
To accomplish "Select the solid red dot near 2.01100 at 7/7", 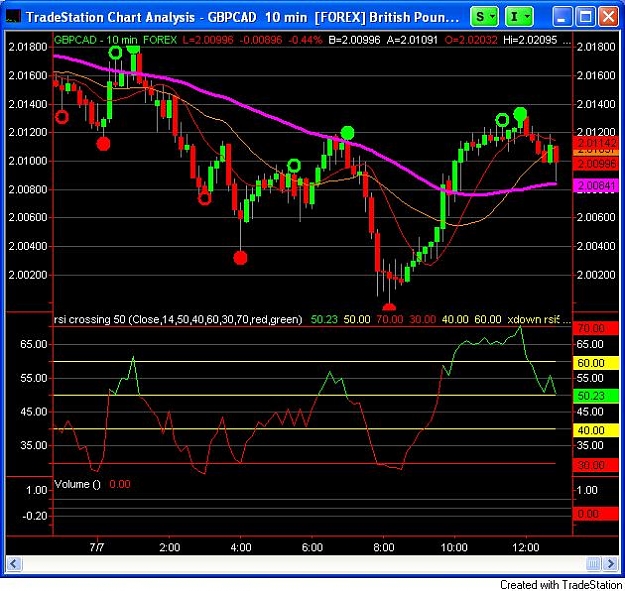I will pyautogui.click(x=103, y=144).
